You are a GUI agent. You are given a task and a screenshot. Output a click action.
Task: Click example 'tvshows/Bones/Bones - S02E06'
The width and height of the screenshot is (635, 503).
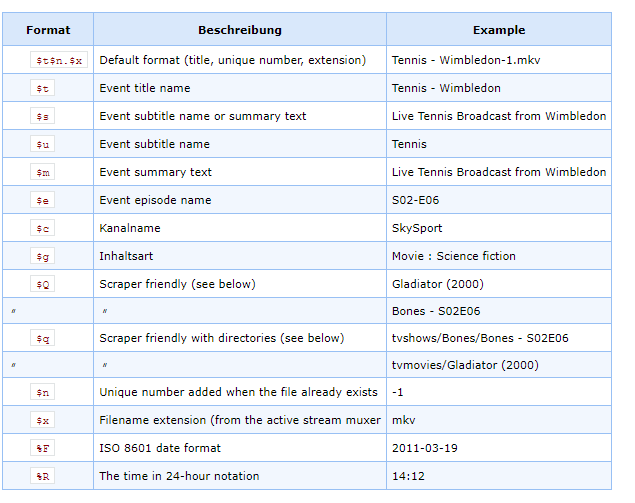click(480, 338)
